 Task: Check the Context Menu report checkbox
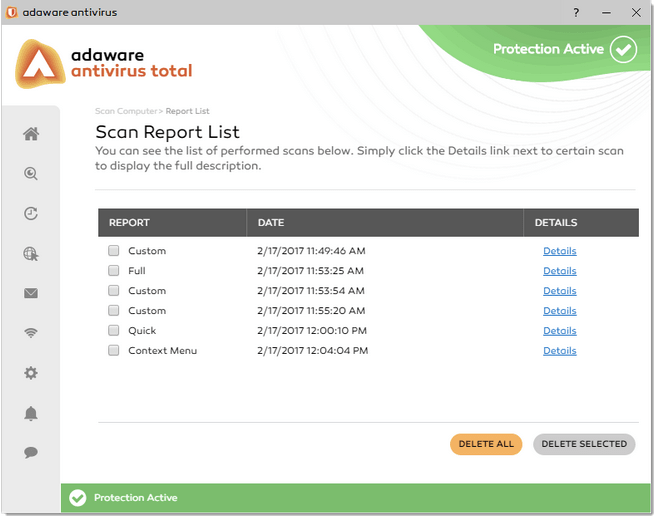[x=113, y=350]
